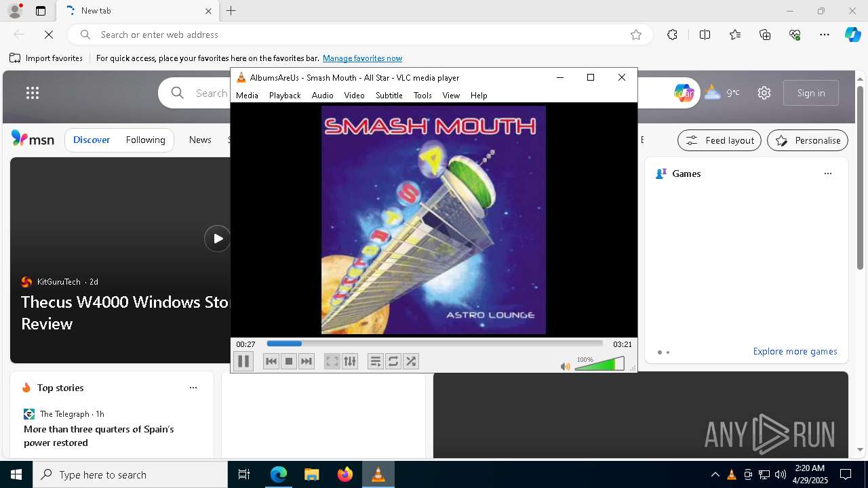Stop loading the page in Edge
868x488 pixels.
pos(49,35)
